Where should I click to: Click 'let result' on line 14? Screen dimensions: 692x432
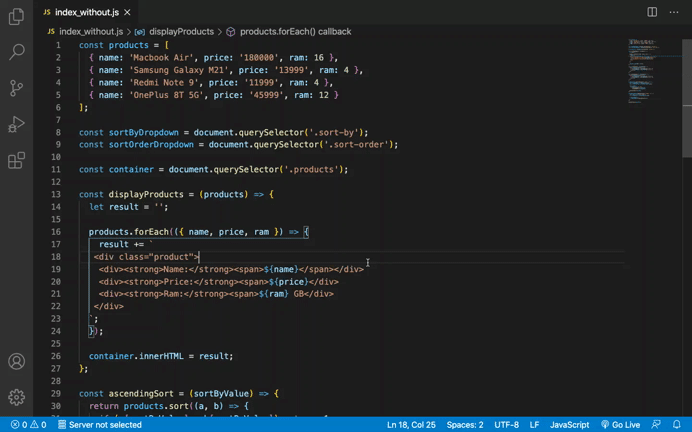[x=114, y=207]
